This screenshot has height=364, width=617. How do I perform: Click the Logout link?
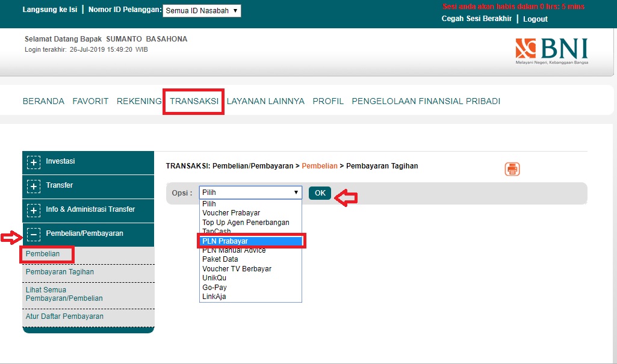[x=535, y=19]
